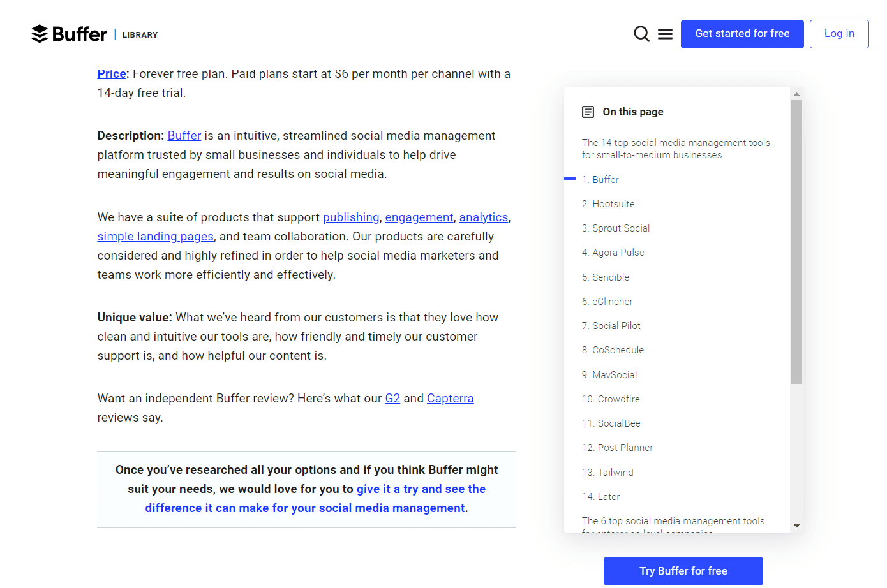Jump to 11. SocialBee section

pos(611,423)
